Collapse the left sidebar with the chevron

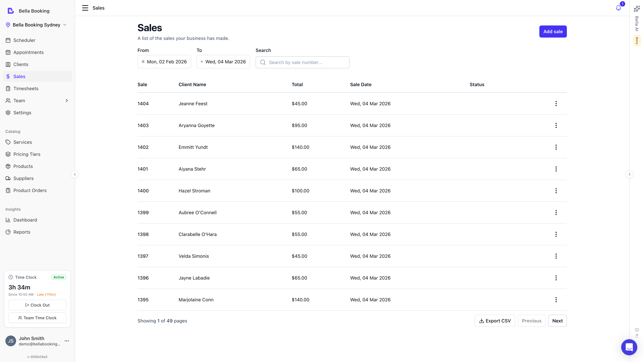click(x=75, y=174)
